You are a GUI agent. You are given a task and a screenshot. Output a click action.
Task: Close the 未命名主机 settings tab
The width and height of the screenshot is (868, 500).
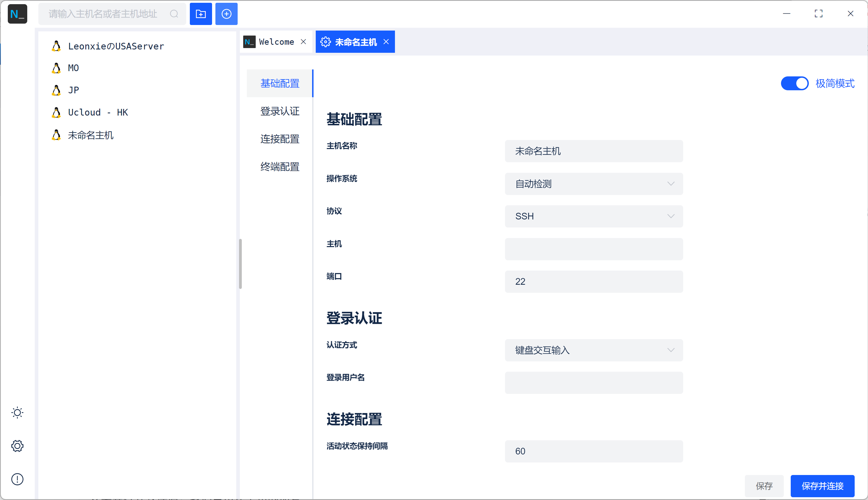tap(386, 42)
